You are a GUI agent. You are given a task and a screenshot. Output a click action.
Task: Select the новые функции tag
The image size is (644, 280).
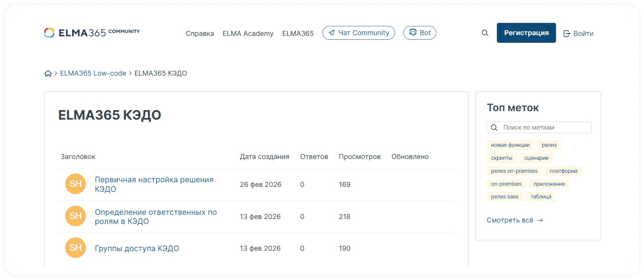click(x=510, y=145)
